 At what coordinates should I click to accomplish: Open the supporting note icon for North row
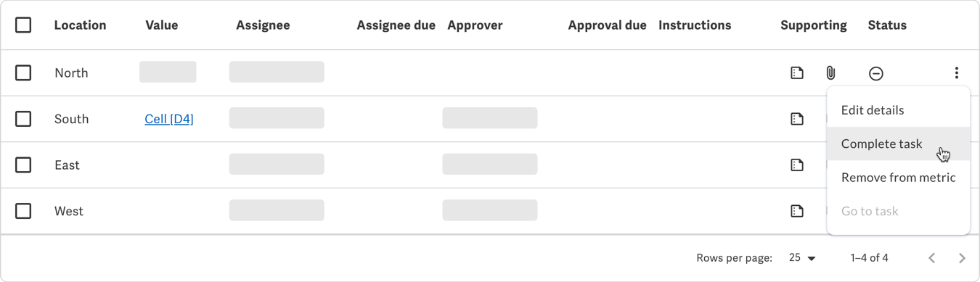click(797, 73)
